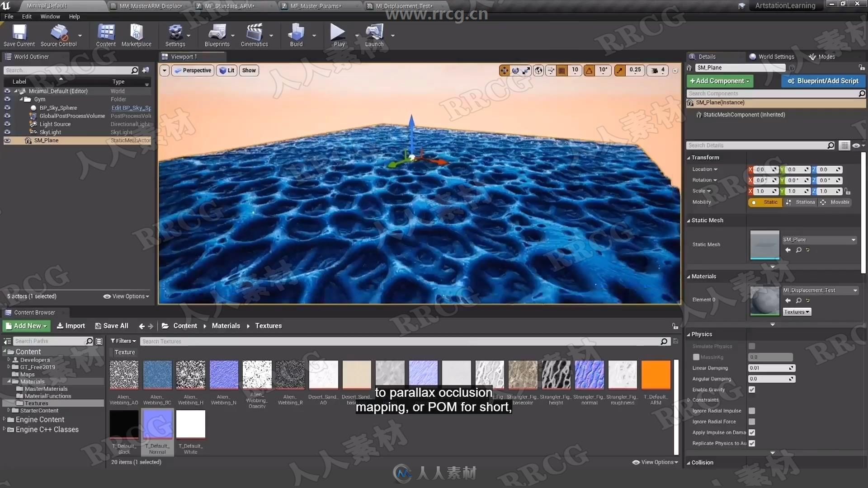Select the translate gizmo mode in viewport

(x=504, y=70)
